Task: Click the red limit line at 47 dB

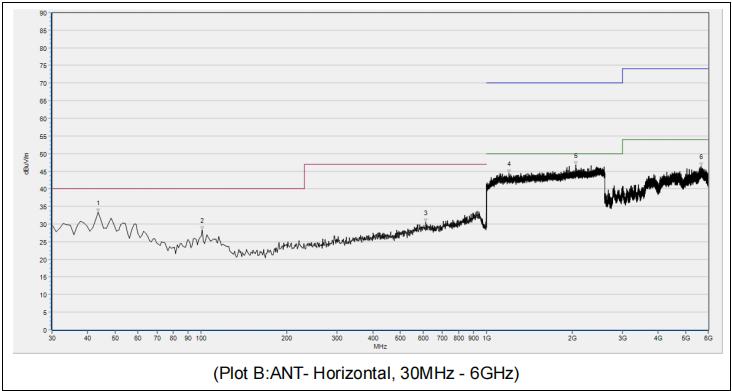Action: (395, 164)
